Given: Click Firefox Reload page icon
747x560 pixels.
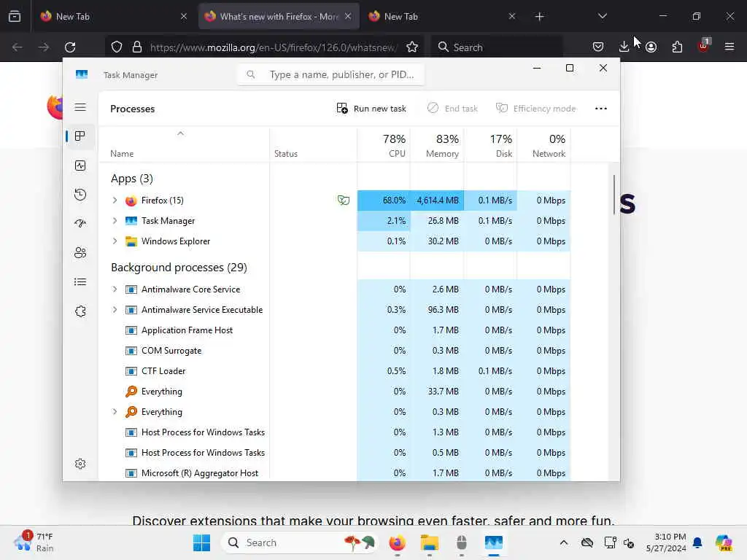Looking at the screenshot, I should tap(70, 47).
